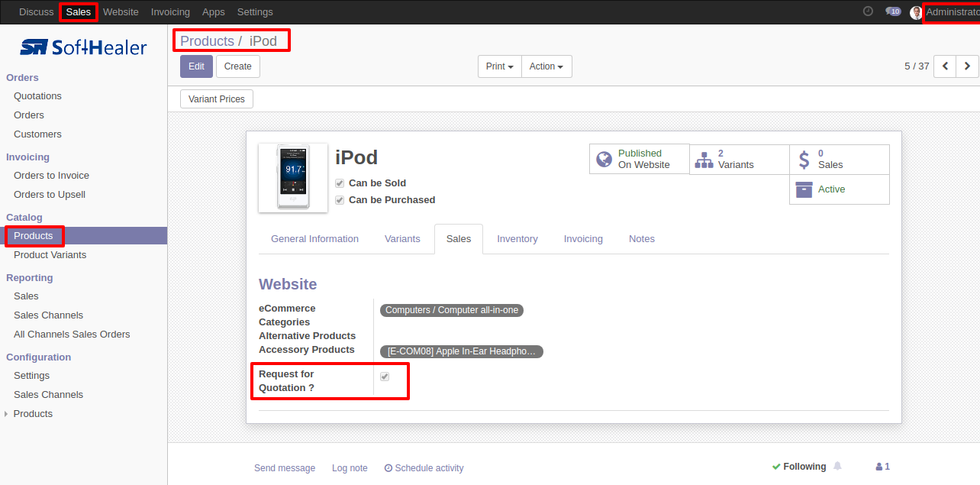Open the Website top menu
980x485 pixels.
click(x=121, y=12)
